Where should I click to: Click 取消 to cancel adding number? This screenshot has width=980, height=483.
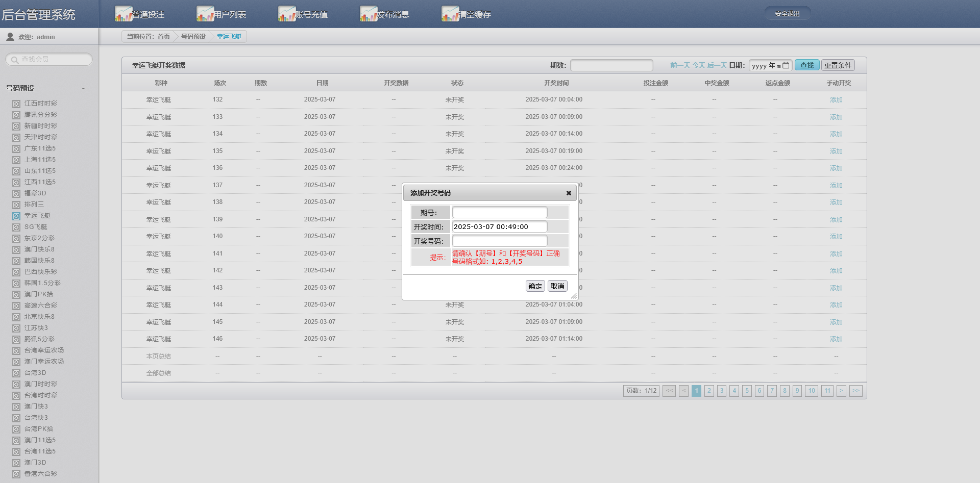coord(557,286)
